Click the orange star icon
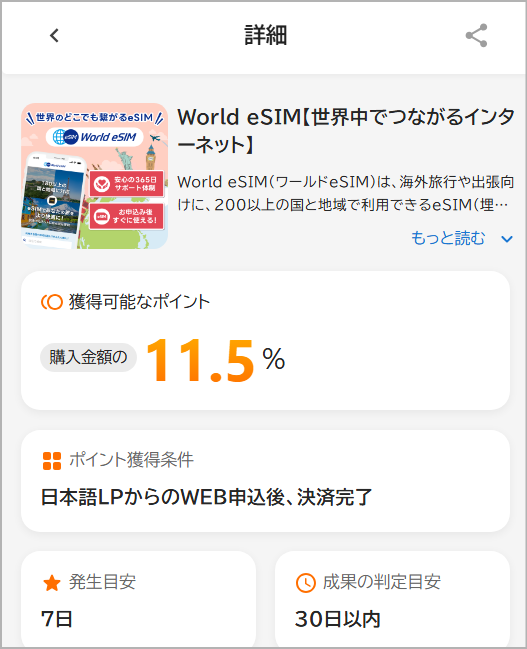The width and height of the screenshot is (527, 649). tap(52, 583)
